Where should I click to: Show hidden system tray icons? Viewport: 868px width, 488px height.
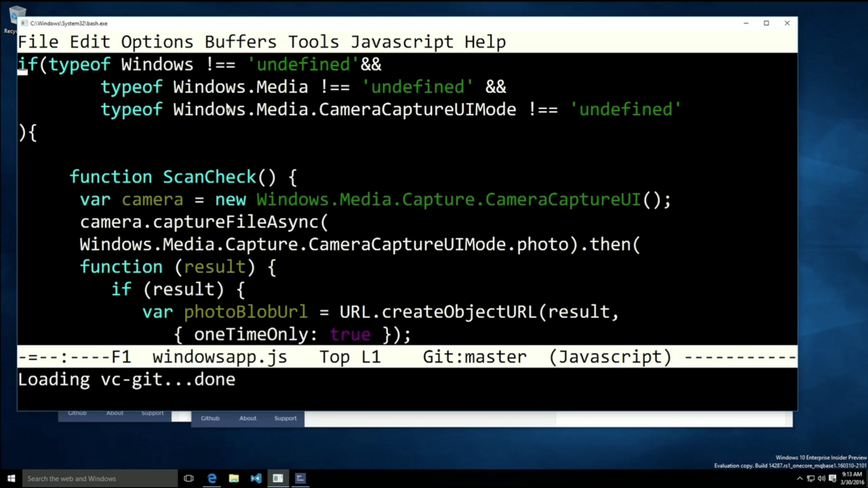pos(800,479)
